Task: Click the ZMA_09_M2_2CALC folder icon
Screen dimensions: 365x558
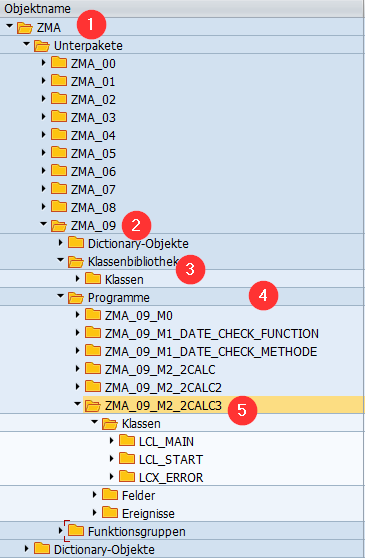Action: (x=93, y=368)
